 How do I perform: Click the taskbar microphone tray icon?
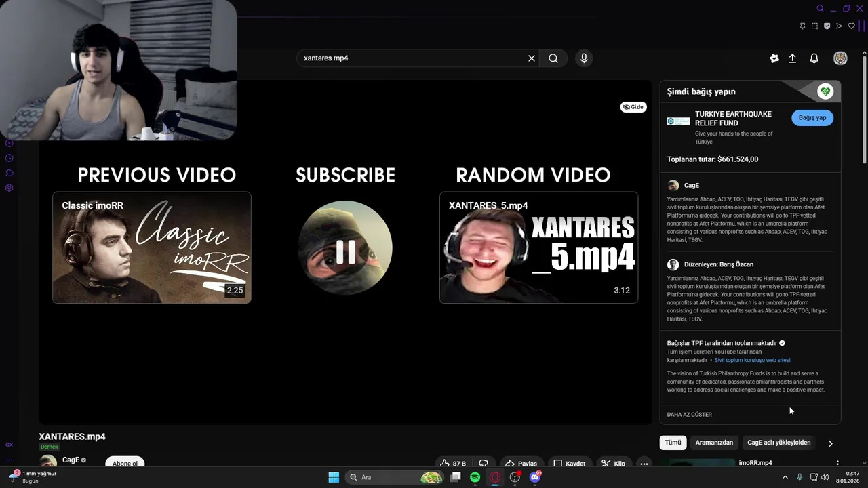pyautogui.click(x=800, y=477)
